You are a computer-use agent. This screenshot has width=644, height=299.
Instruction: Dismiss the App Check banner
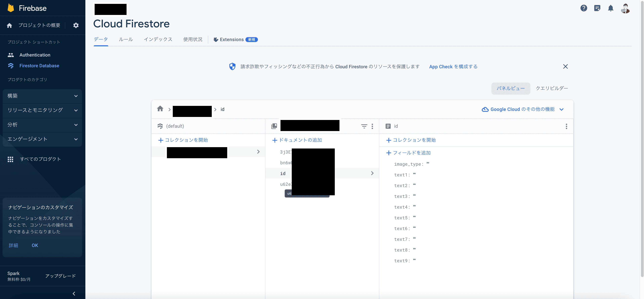click(565, 66)
